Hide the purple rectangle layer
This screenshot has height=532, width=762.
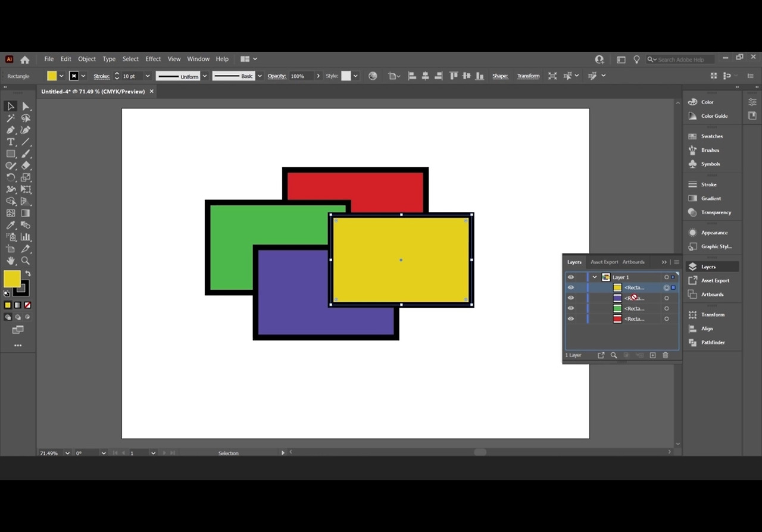click(x=571, y=298)
